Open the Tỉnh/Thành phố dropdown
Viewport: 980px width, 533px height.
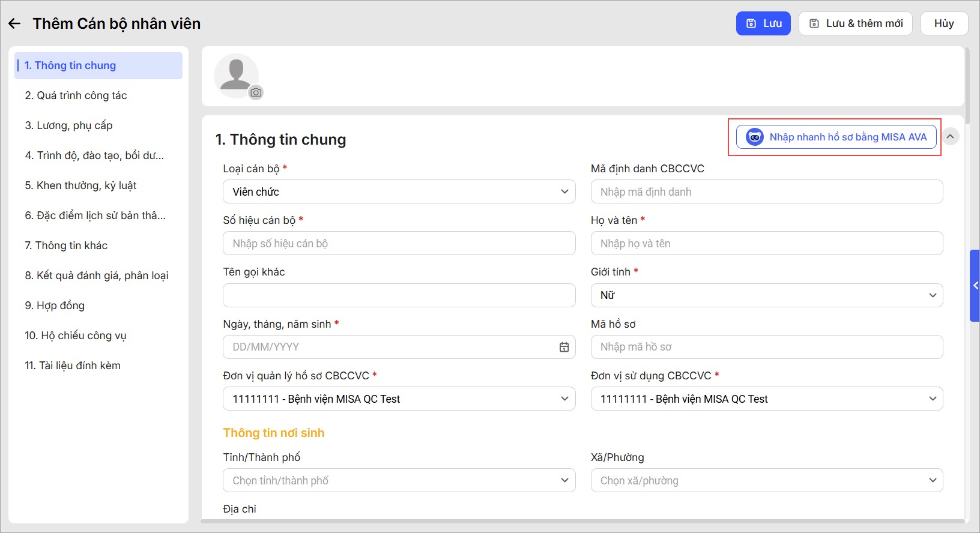point(399,481)
